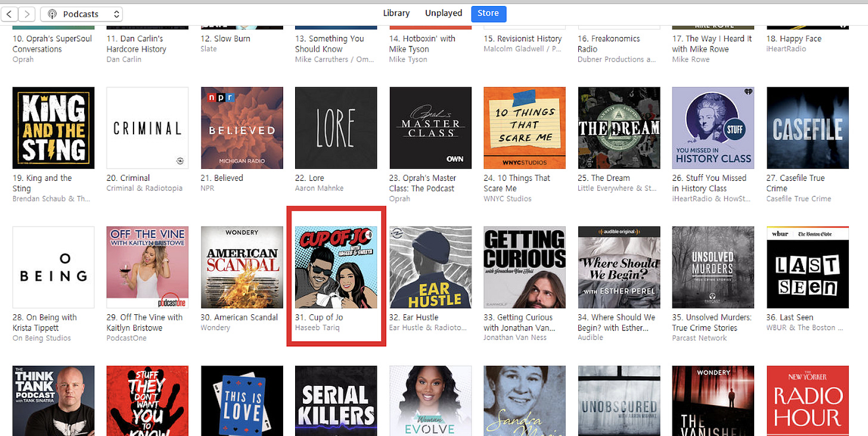This screenshot has height=436, width=868.
Task: Select the Cup of Jo podcast artwork
Action: (336, 267)
